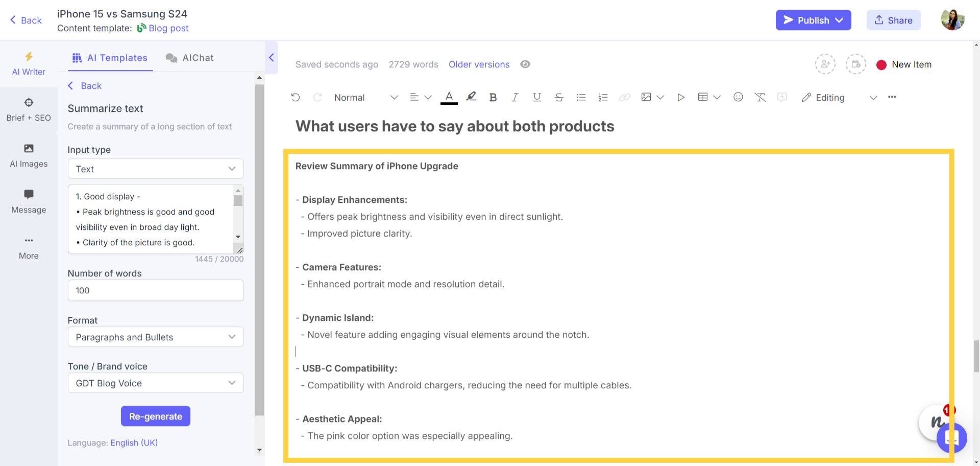
Task: Open the Paragraphs and Bullets format dropdown
Action: click(x=156, y=337)
